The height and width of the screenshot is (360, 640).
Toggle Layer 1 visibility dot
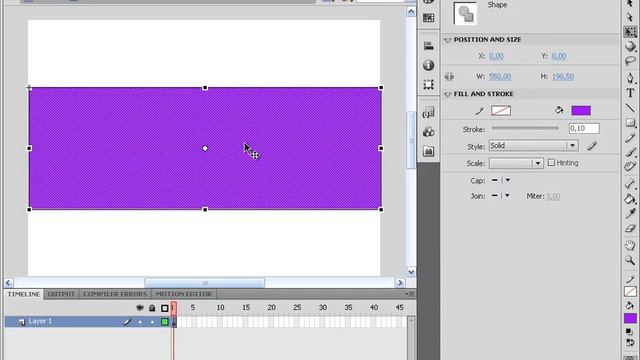point(140,322)
